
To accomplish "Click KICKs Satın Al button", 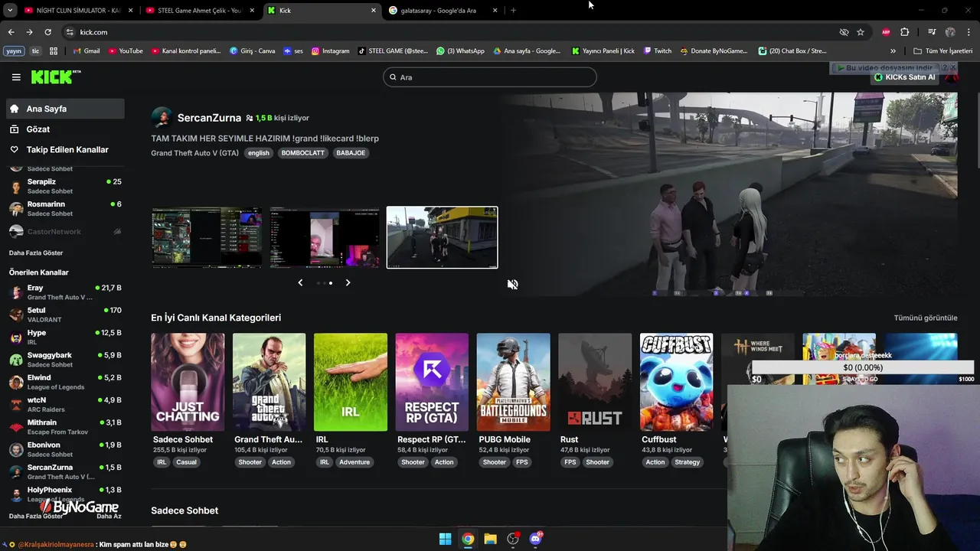I will pyautogui.click(x=905, y=77).
